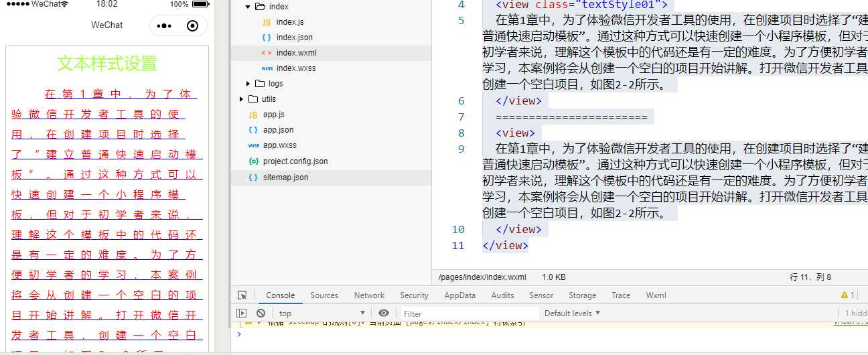
Task: Click the yellow warning count indicator
Action: tap(848, 295)
